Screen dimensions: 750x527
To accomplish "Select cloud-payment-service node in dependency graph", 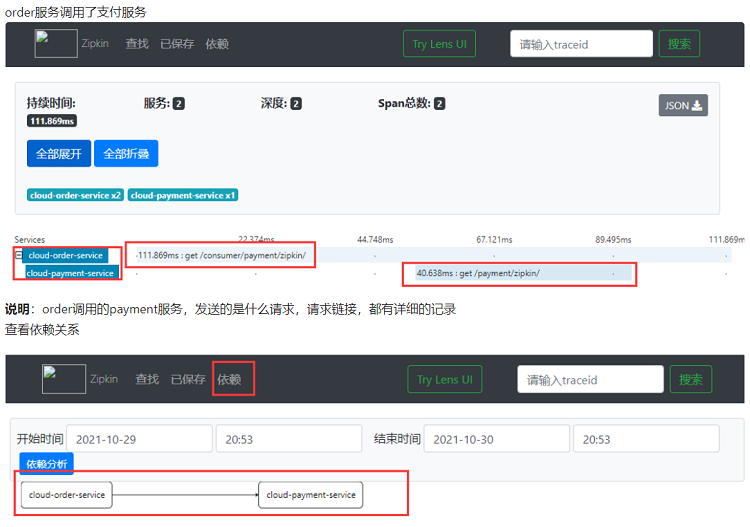I will [x=310, y=495].
